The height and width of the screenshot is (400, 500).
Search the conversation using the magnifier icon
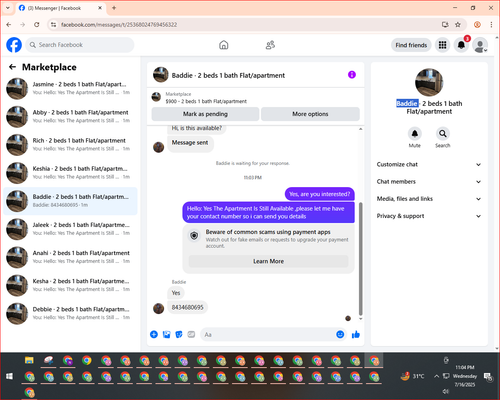[443, 134]
